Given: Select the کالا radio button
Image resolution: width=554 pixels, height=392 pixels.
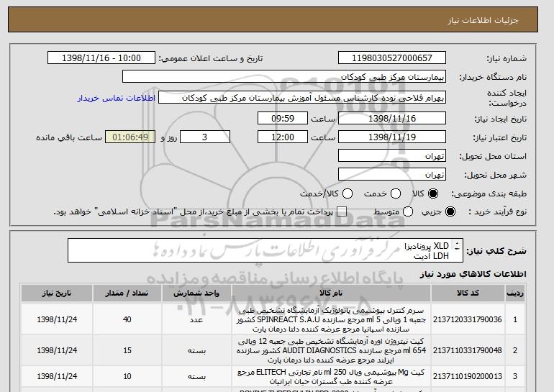Looking at the screenshot, I should (x=433, y=193).
